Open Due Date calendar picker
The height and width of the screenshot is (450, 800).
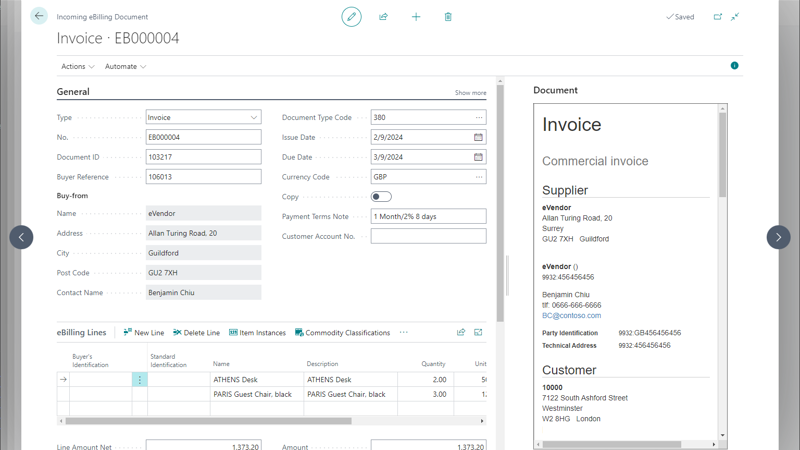tap(478, 157)
